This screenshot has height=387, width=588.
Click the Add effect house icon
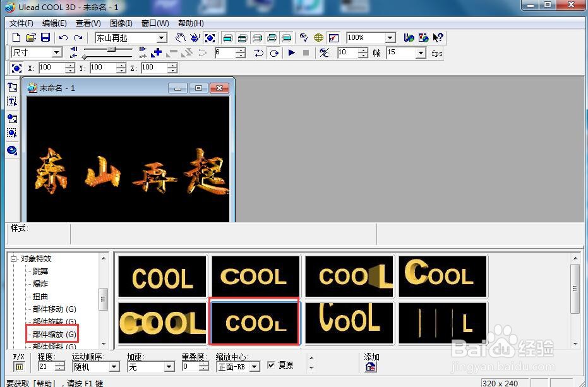tap(371, 367)
